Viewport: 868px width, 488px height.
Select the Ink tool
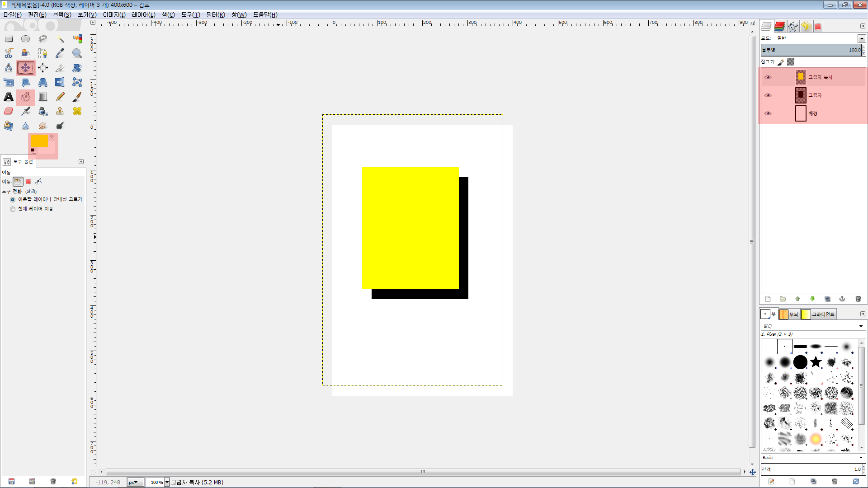(43, 111)
